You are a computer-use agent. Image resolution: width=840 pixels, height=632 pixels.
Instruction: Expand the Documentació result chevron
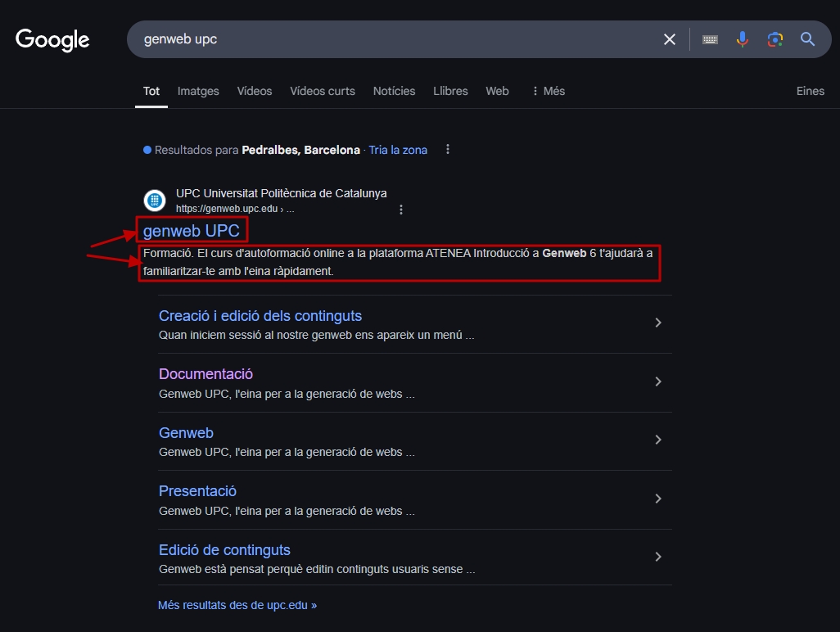click(657, 381)
